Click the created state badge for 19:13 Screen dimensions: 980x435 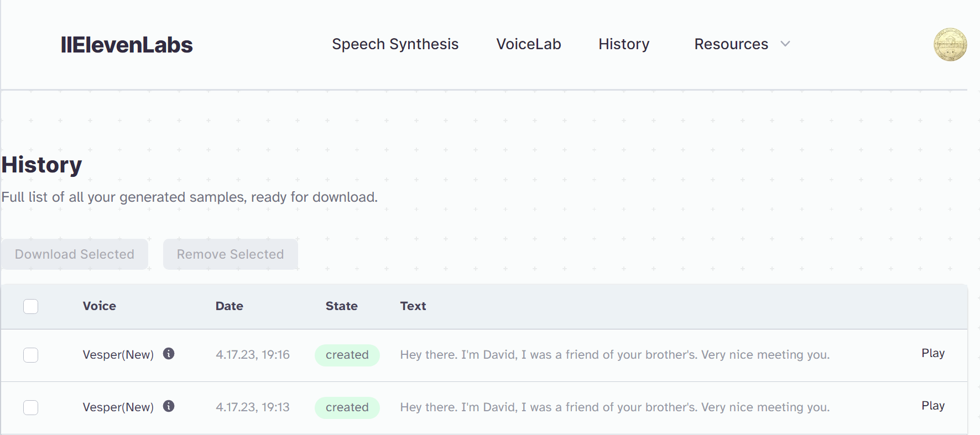pos(347,407)
